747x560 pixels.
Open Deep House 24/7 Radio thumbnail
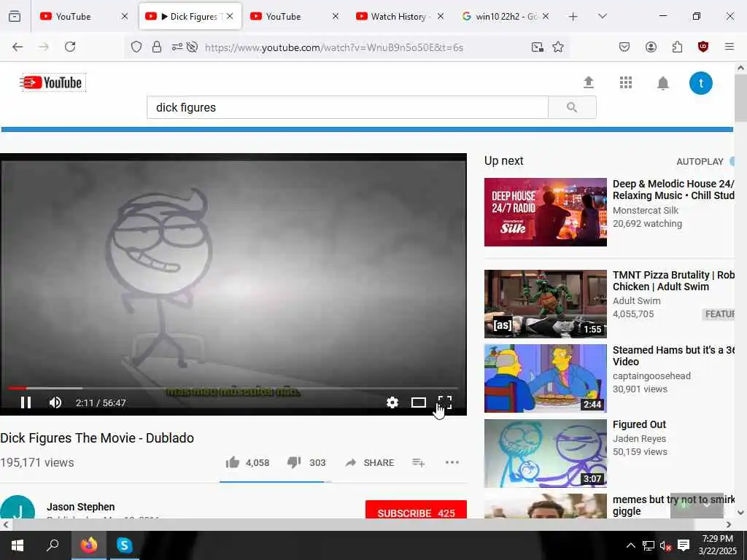point(546,212)
